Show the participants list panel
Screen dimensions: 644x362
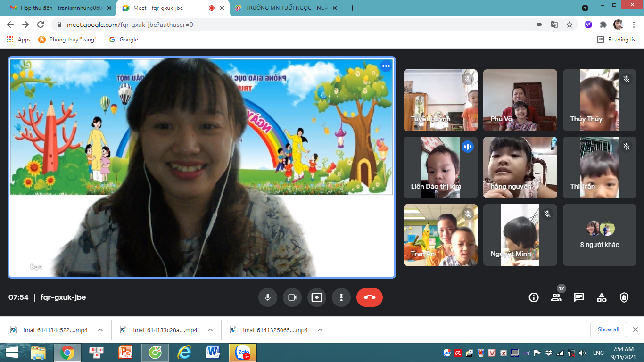pyautogui.click(x=556, y=297)
